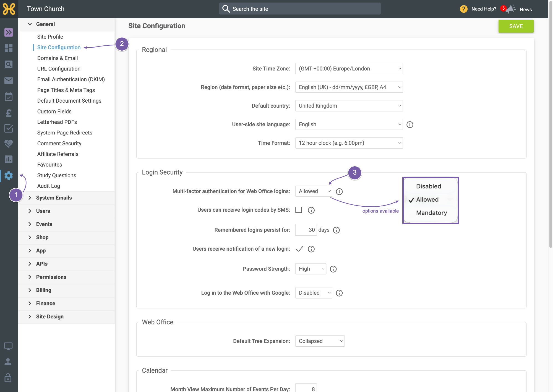Expand the Site Design section
Image resolution: width=553 pixels, height=392 pixels.
point(66,316)
